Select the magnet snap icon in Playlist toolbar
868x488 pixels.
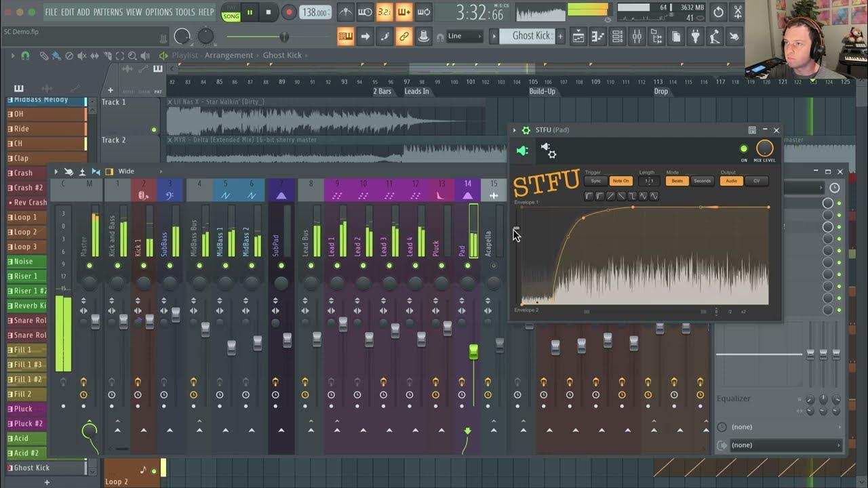click(x=26, y=56)
